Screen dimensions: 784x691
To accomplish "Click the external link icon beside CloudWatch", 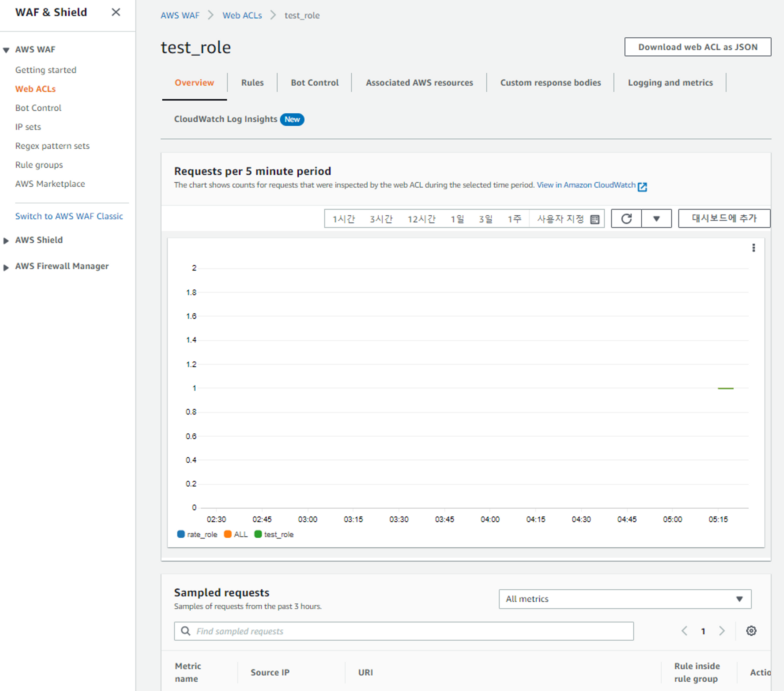I will 642,187.
